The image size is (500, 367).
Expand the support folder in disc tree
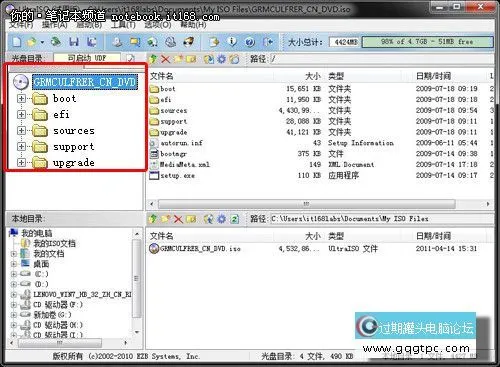click(x=21, y=146)
